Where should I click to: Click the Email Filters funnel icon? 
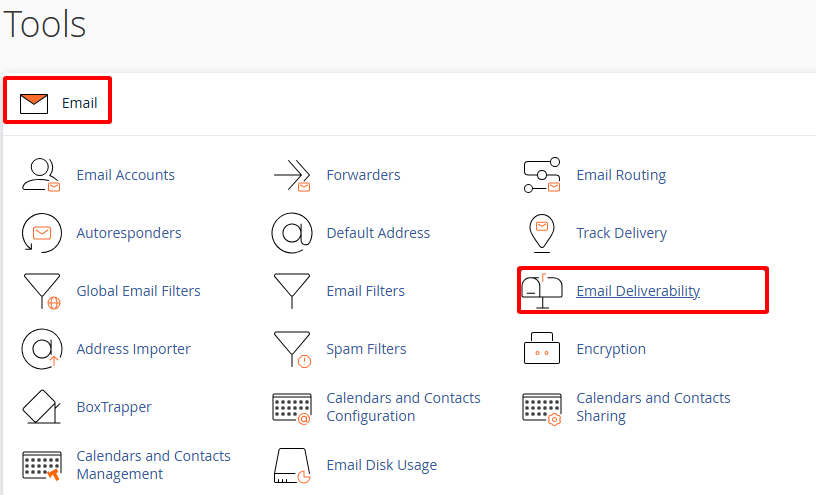(292, 291)
